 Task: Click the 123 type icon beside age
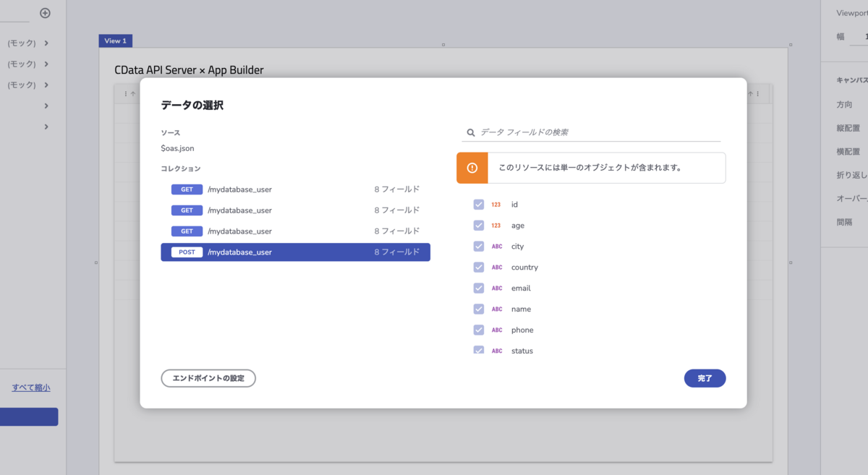(496, 226)
